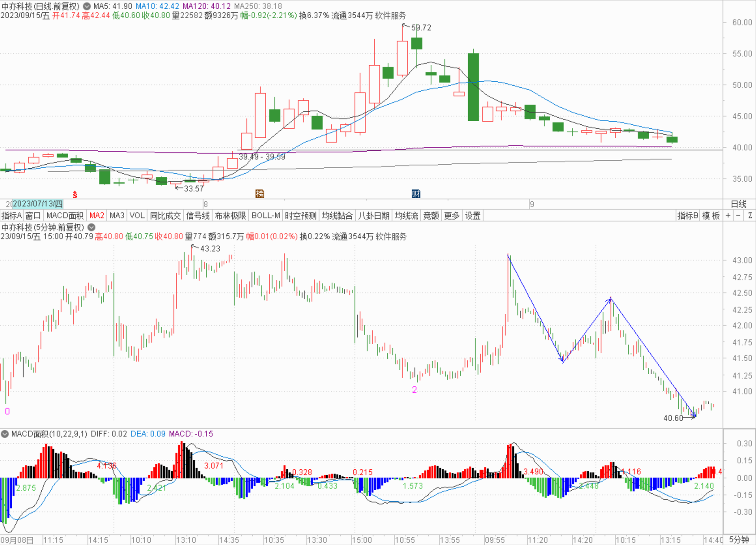Image resolution: width=756 pixels, height=545 pixels.
Task: Open the daily chart title dropdown arrow
Action: (x=87, y=7)
